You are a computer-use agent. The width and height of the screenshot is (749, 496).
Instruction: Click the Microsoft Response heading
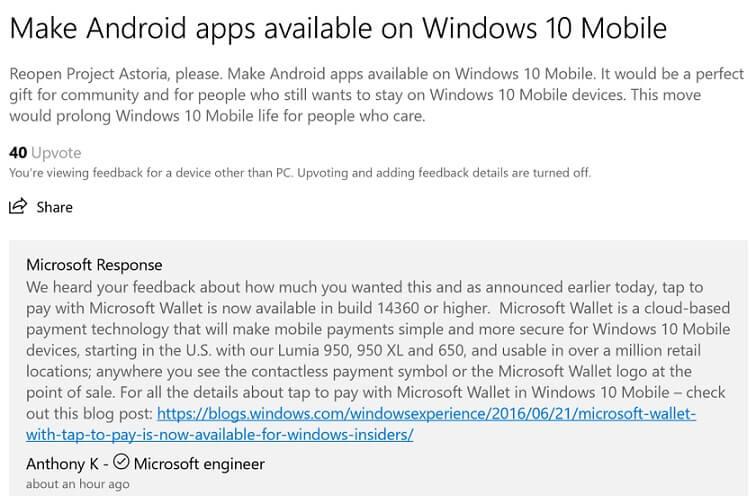(x=94, y=265)
